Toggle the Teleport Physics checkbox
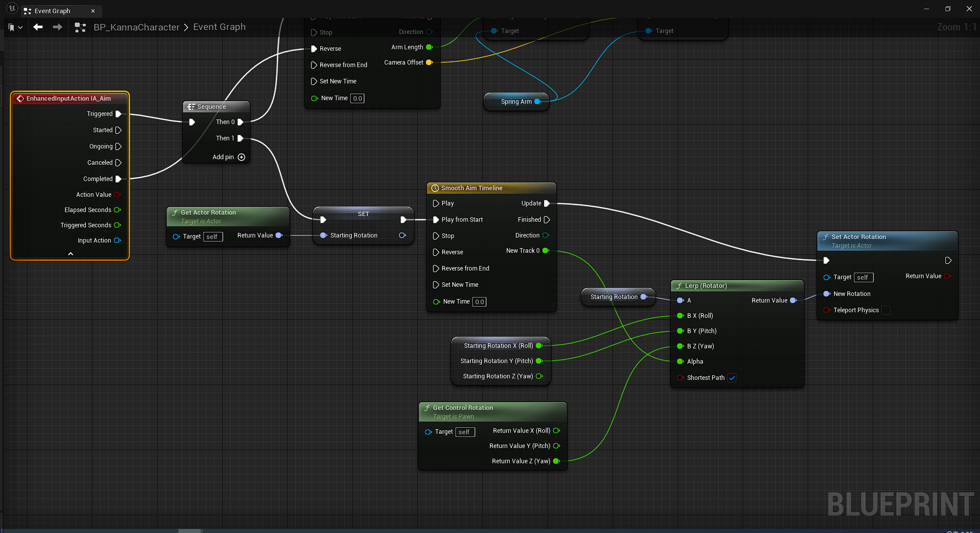The height and width of the screenshot is (533, 980). pyautogui.click(x=885, y=310)
